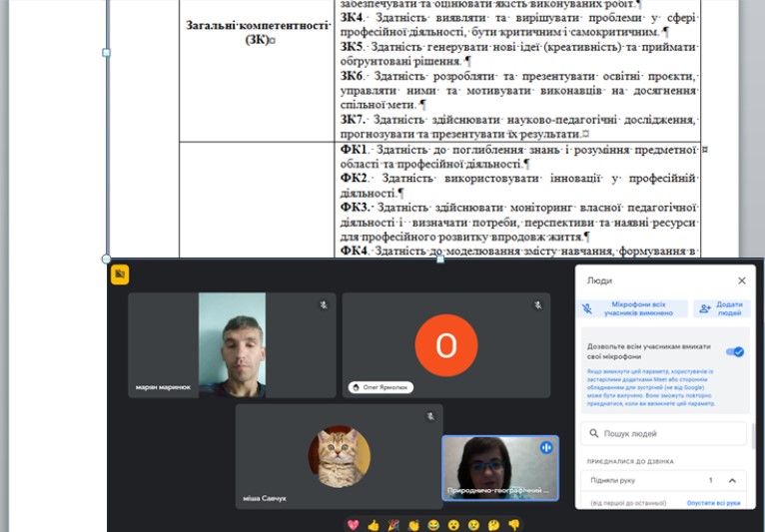Click the ЗК6 competency text
This screenshot has height=532, width=765.
coord(517,90)
